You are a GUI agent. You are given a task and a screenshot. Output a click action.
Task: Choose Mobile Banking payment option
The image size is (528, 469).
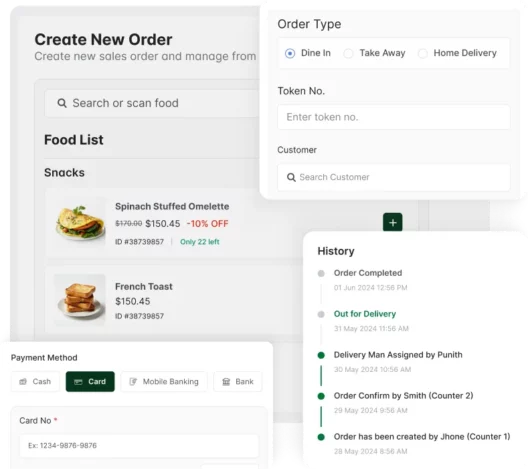pos(164,381)
